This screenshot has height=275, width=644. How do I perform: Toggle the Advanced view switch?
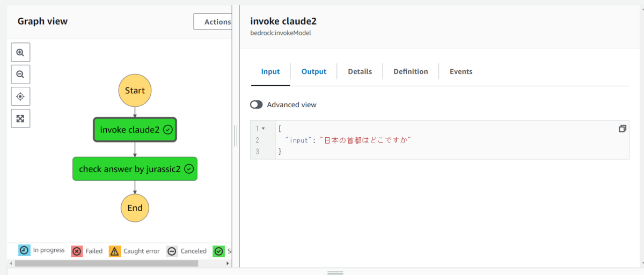coord(257,105)
